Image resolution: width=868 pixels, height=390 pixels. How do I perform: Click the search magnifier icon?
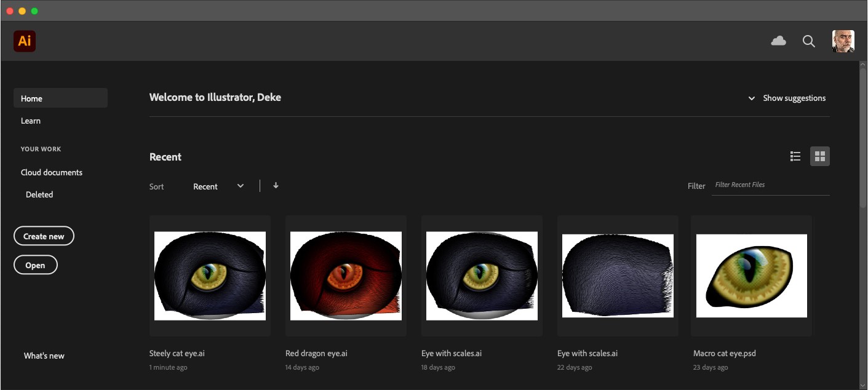pyautogui.click(x=808, y=41)
